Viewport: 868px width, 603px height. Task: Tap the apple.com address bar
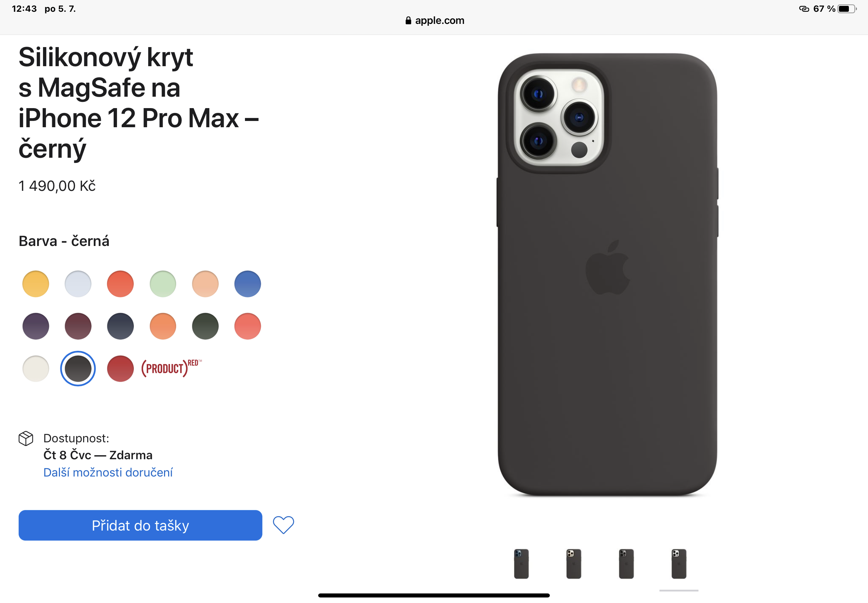[434, 20]
